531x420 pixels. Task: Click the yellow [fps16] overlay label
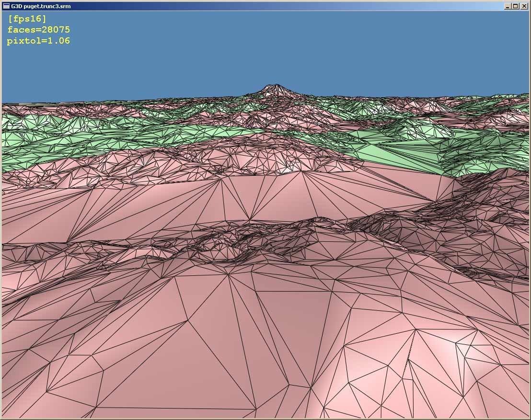[27, 19]
